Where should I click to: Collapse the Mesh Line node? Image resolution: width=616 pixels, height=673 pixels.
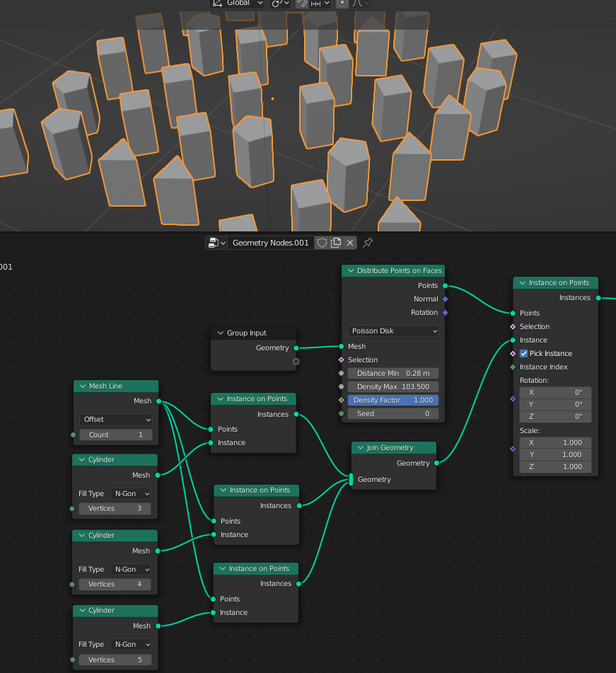point(83,386)
